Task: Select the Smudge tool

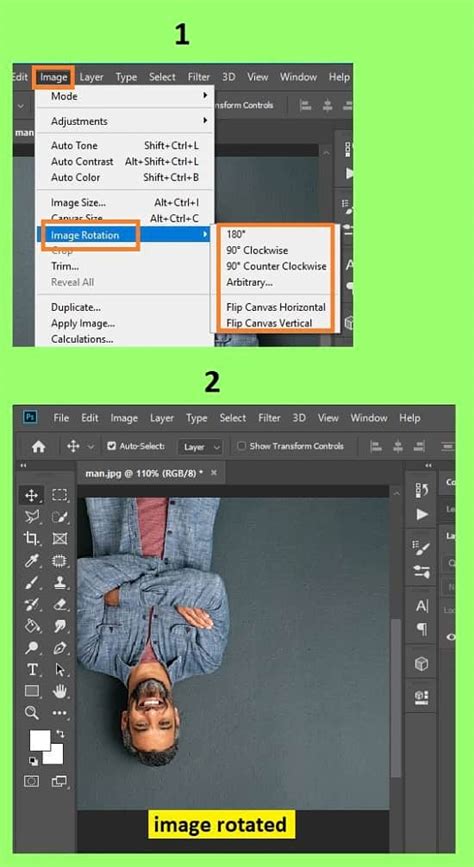Action: coord(60,626)
